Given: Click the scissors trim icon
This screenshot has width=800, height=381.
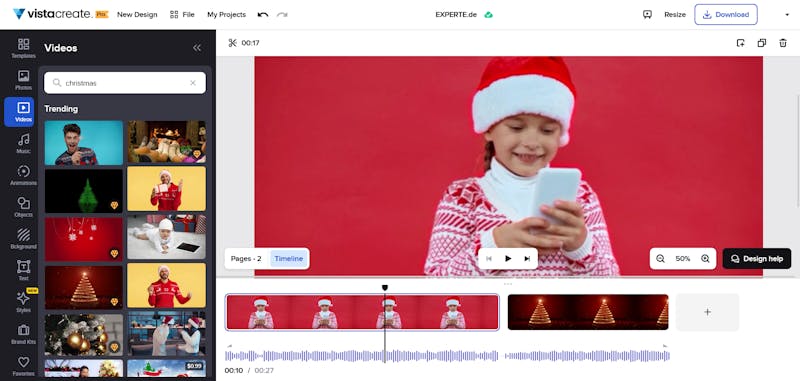Looking at the screenshot, I should (x=233, y=43).
